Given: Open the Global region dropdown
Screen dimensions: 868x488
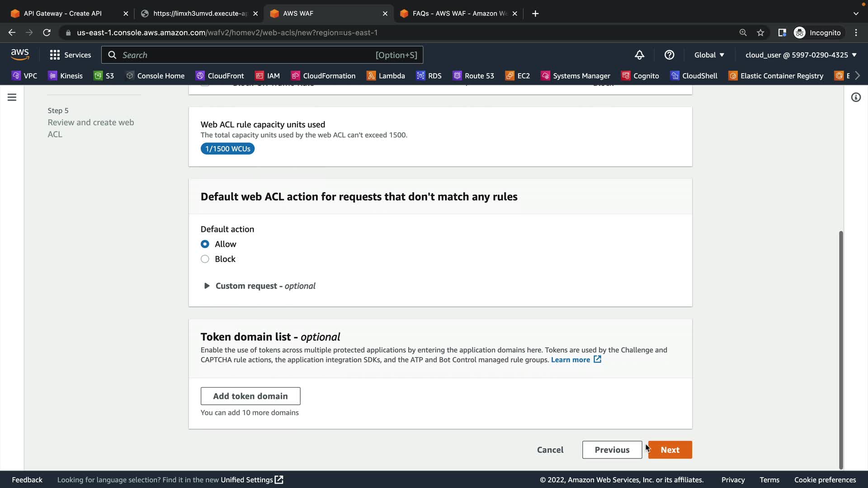Looking at the screenshot, I should (x=709, y=55).
